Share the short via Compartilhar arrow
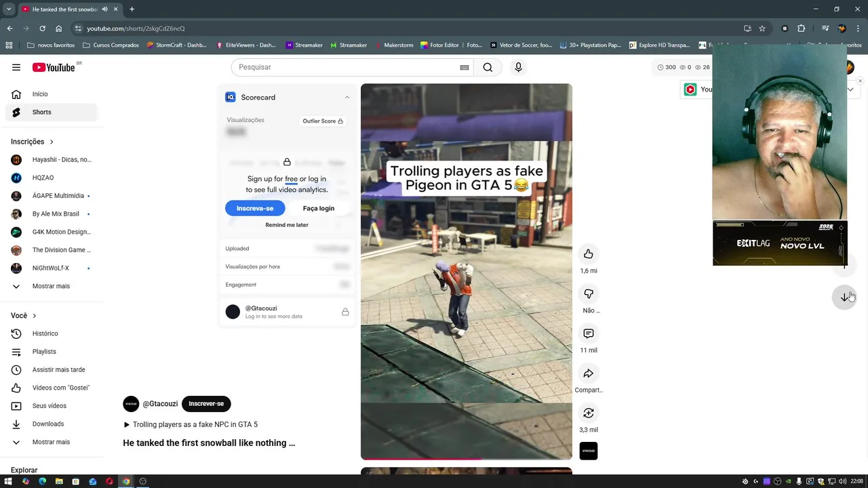This screenshot has height=488, width=868. [x=589, y=373]
